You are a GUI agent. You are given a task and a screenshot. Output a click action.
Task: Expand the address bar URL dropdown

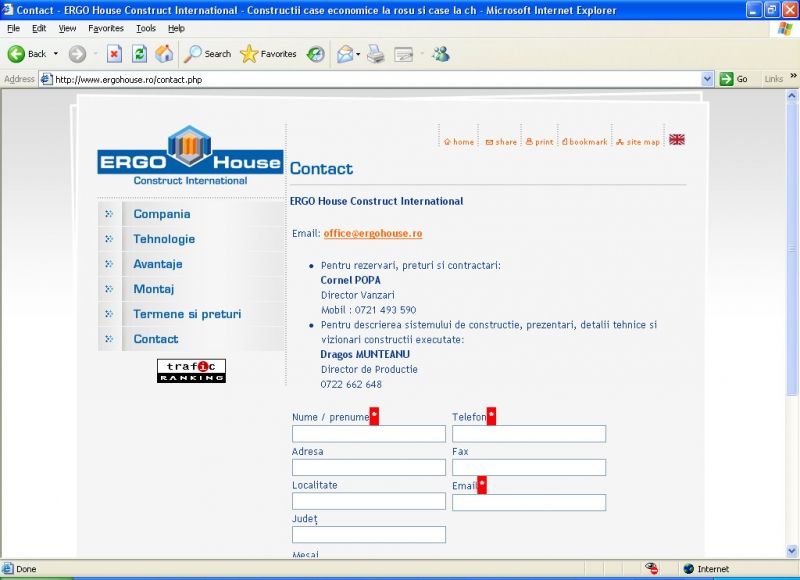point(707,79)
